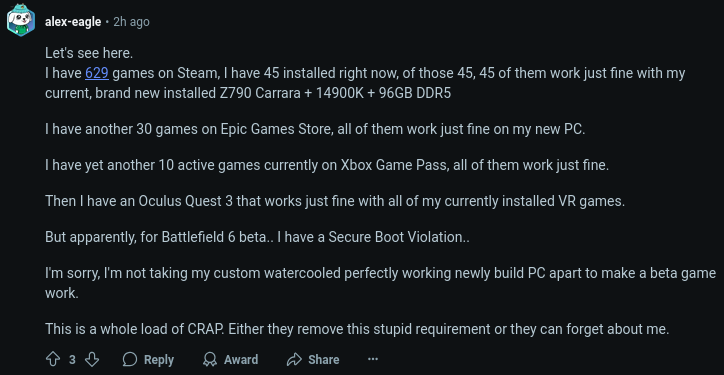This screenshot has width=724, height=375.
Task: Click the Epic Games Store sentence
Action: click(x=315, y=129)
